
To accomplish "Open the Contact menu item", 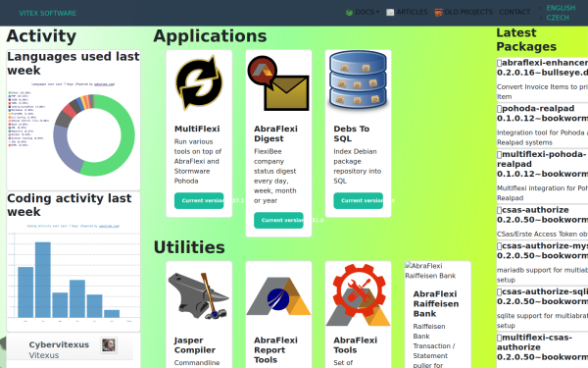I will click(x=514, y=12).
